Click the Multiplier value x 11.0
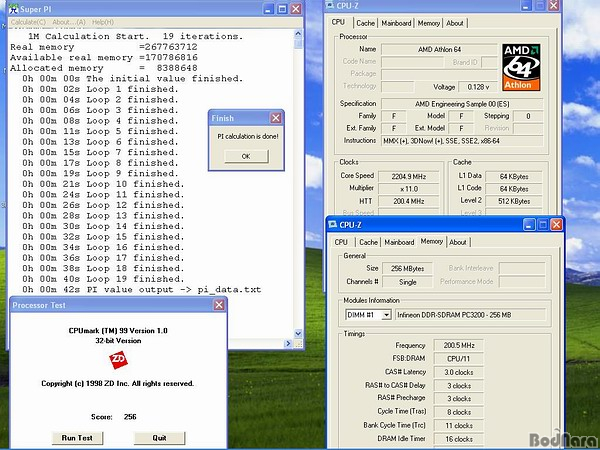600x450 pixels. [x=409, y=189]
